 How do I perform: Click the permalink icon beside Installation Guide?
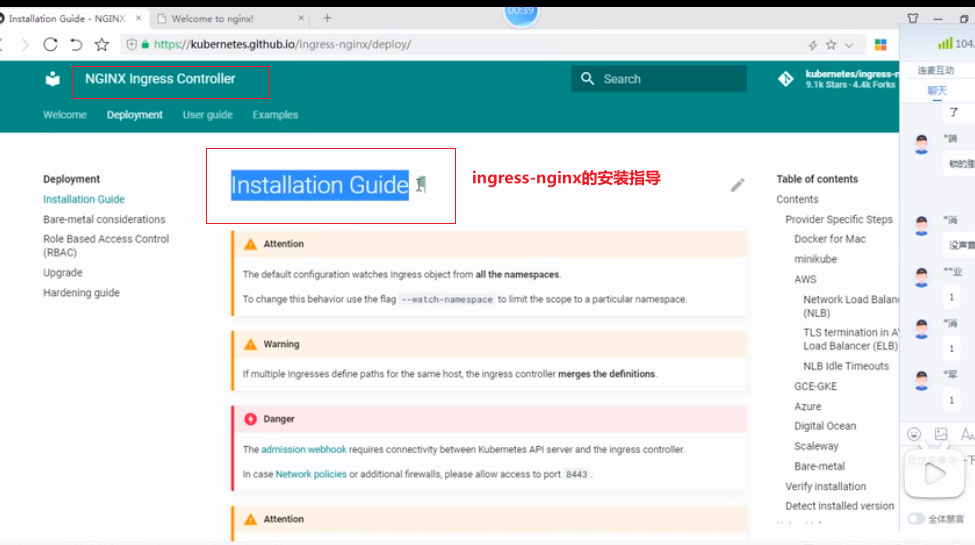tap(421, 184)
